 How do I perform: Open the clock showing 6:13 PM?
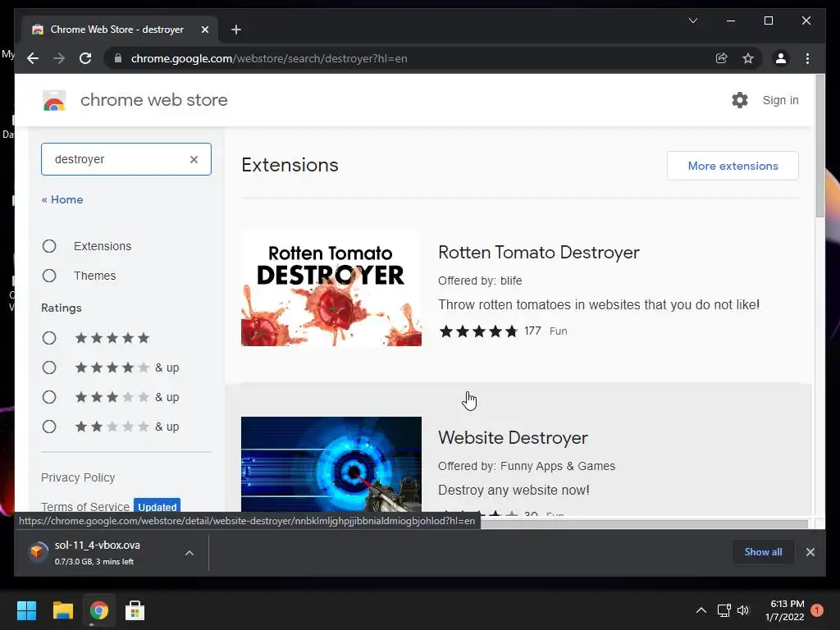785,610
